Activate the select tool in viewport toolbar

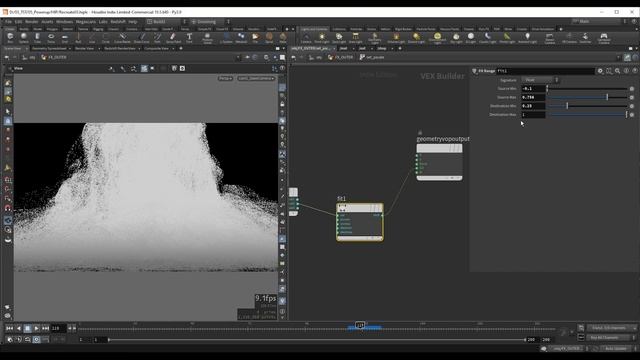(8, 111)
